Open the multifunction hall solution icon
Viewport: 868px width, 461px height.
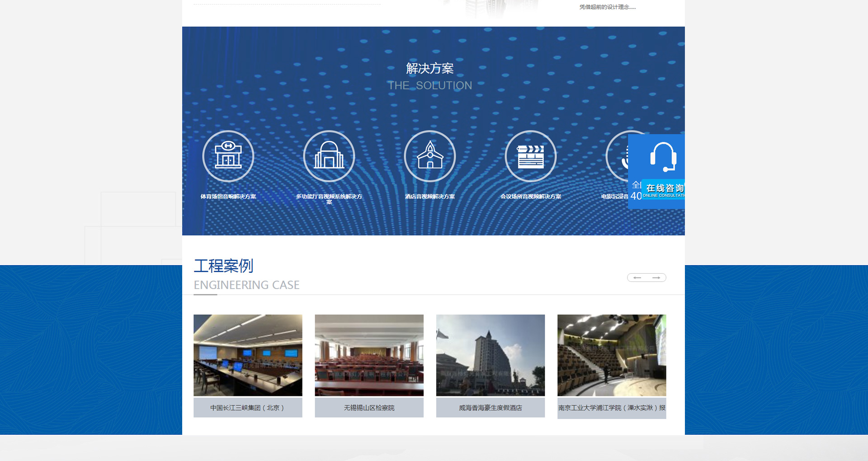tap(329, 156)
